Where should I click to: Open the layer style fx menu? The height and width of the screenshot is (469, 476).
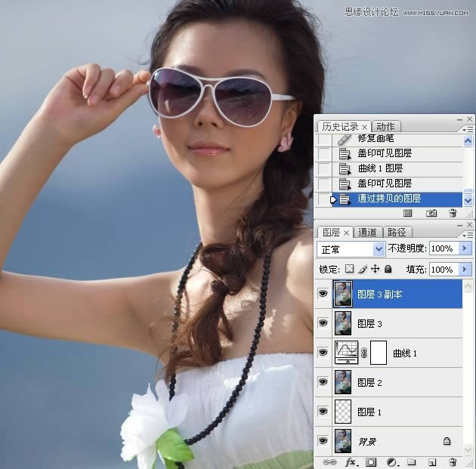pos(351,461)
